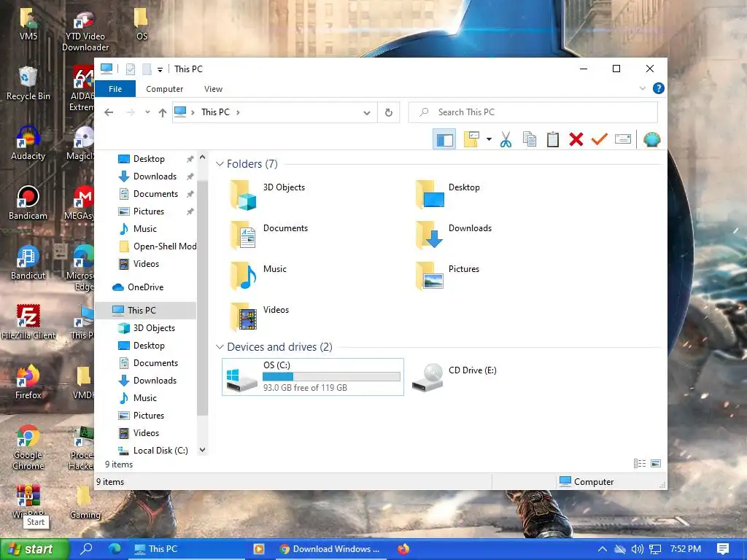Click the folder options toolbar icon
Viewport: 747px width, 560px height.
pos(471,139)
